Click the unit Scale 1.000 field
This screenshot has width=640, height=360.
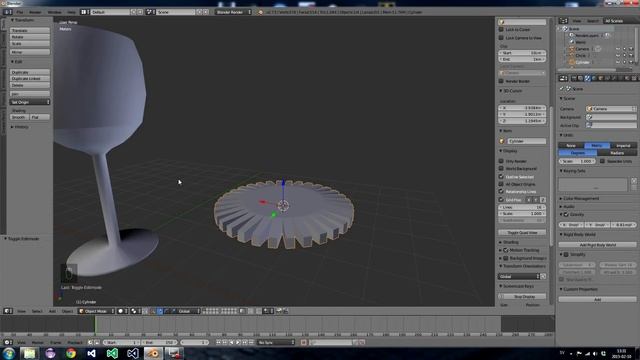[x=577, y=161]
